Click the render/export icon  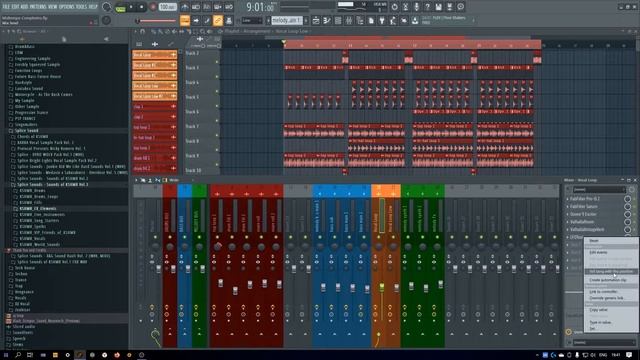[x=449, y=7]
